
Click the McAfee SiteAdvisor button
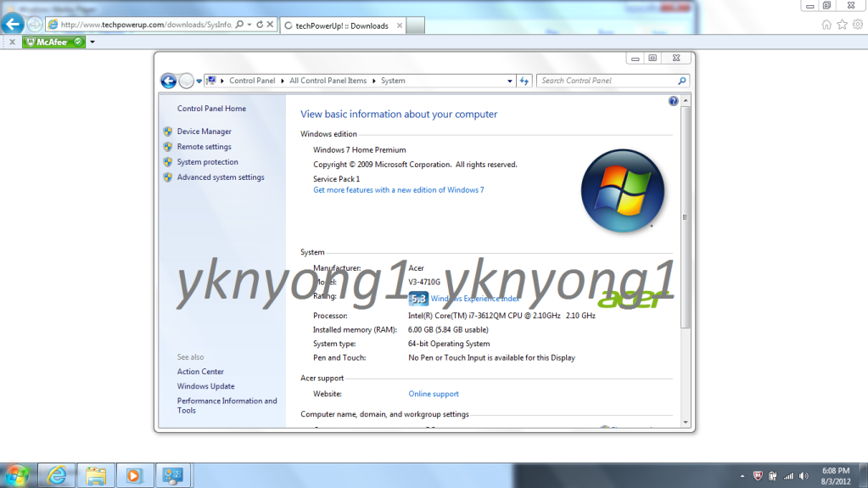coord(53,42)
